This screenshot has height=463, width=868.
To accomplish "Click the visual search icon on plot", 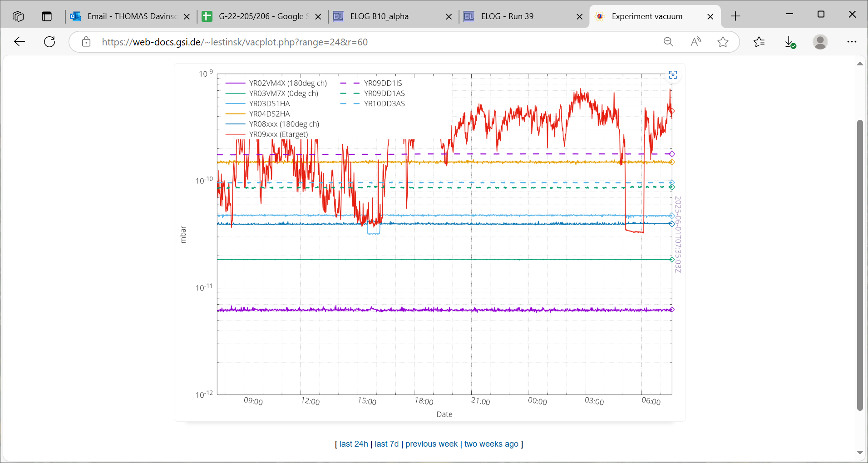I will point(673,75).
